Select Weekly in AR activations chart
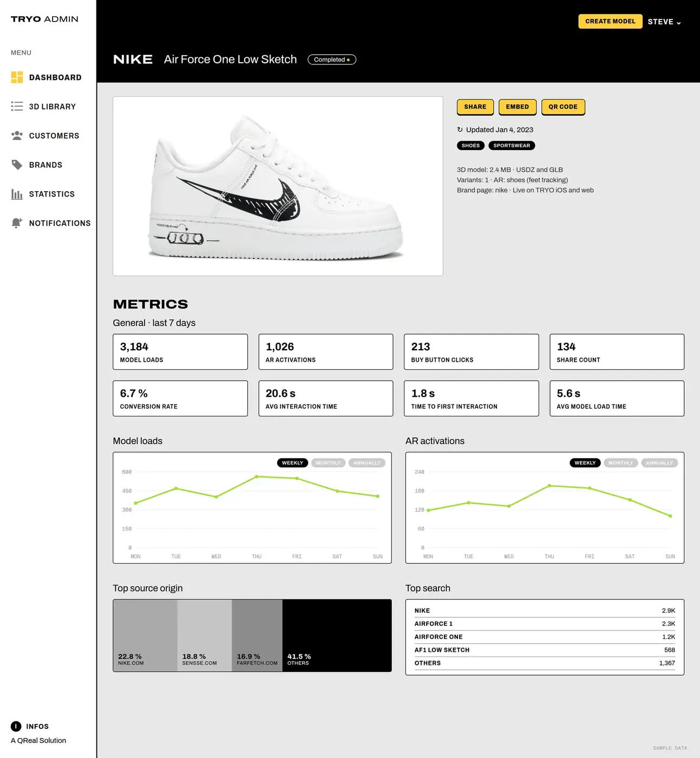The width and height of the screenshot is (700, 758). pos(585,463)
